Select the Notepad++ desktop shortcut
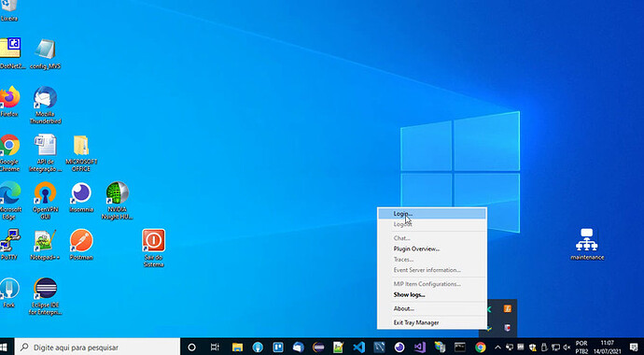Image resolution: width=644 pixels, height=355 pixels. (45, 245)
